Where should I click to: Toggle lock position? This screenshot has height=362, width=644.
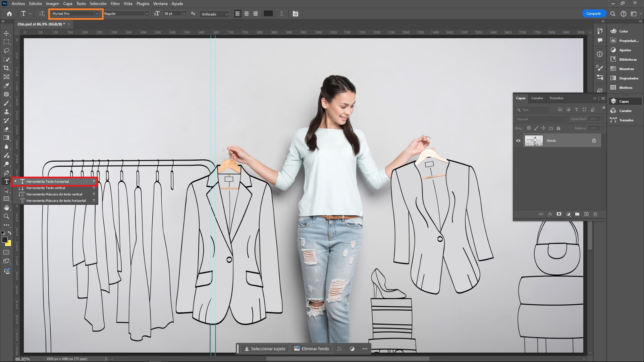tap(543, 128)
